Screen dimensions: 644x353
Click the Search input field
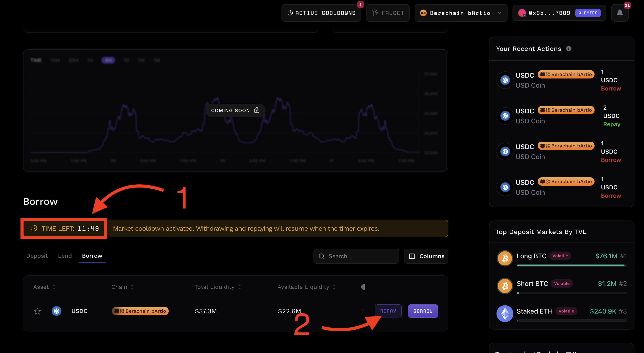pyautogui.click(x=356, y=256)
